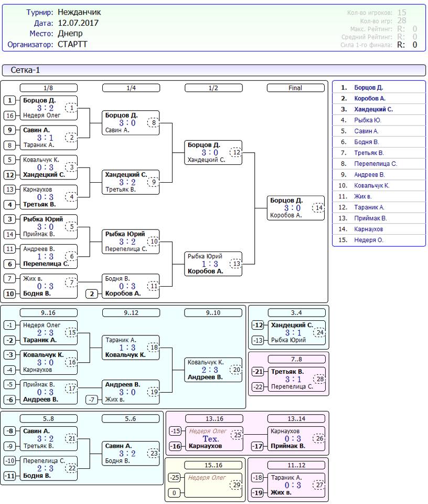The width and height of the screenshot is (428, 504).
Task: Click match number 1 badge in 1/8 round
Action: click(x=71, y=108)
